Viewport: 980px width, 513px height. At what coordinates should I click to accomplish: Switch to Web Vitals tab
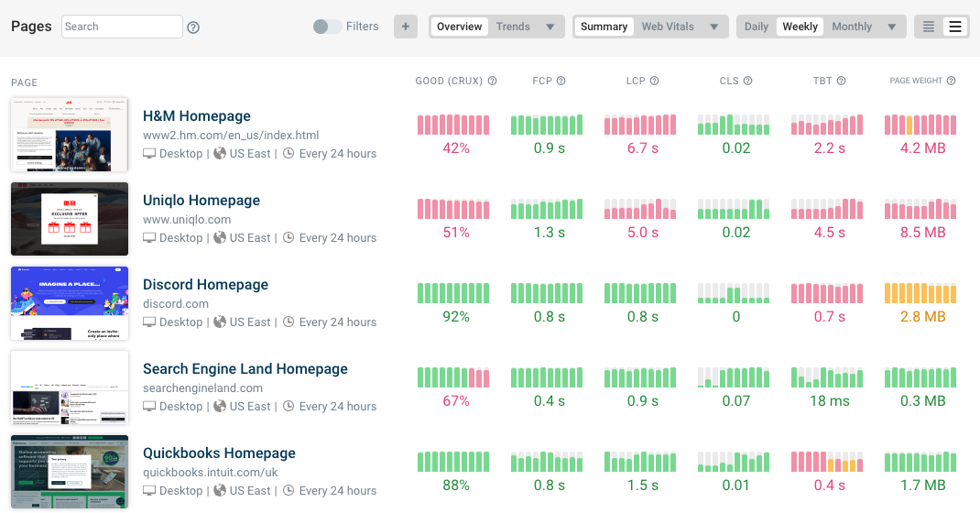coord(668,27)
